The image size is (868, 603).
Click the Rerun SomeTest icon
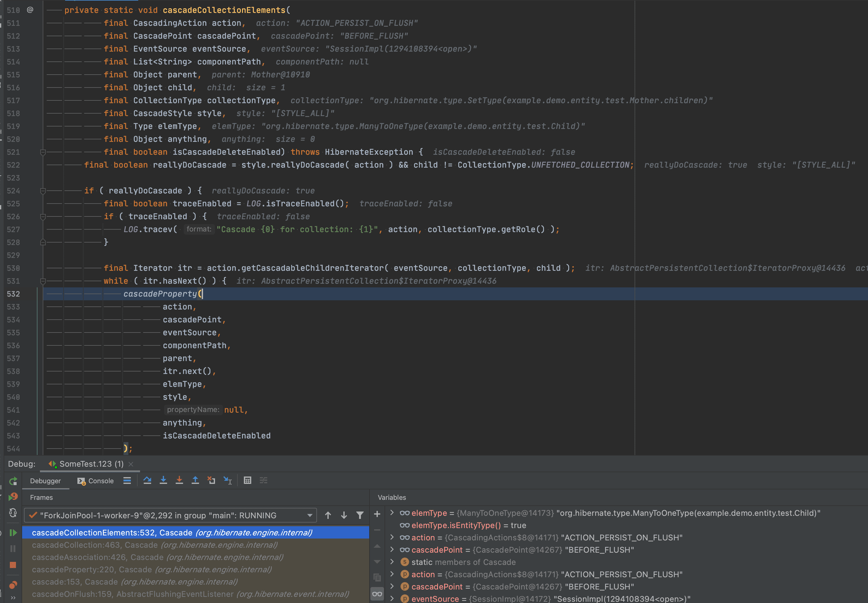click(13, 481)
